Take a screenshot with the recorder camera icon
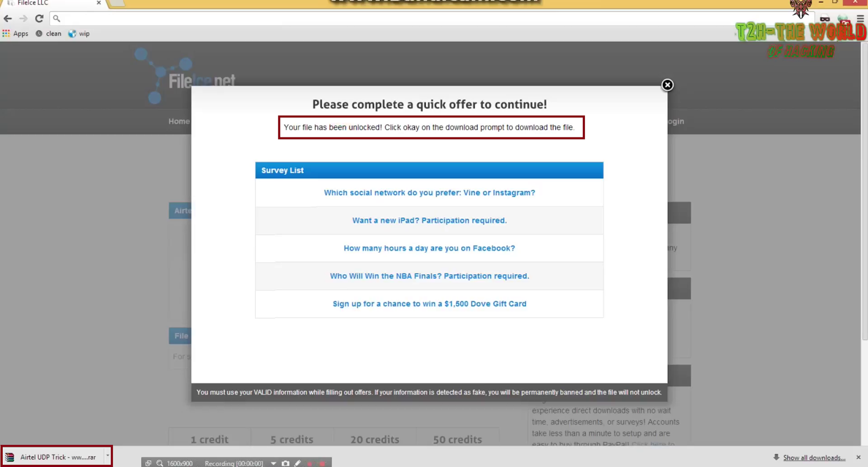This screenshot has height=467, width=868. pyautogui.click(x=285, y=463)
